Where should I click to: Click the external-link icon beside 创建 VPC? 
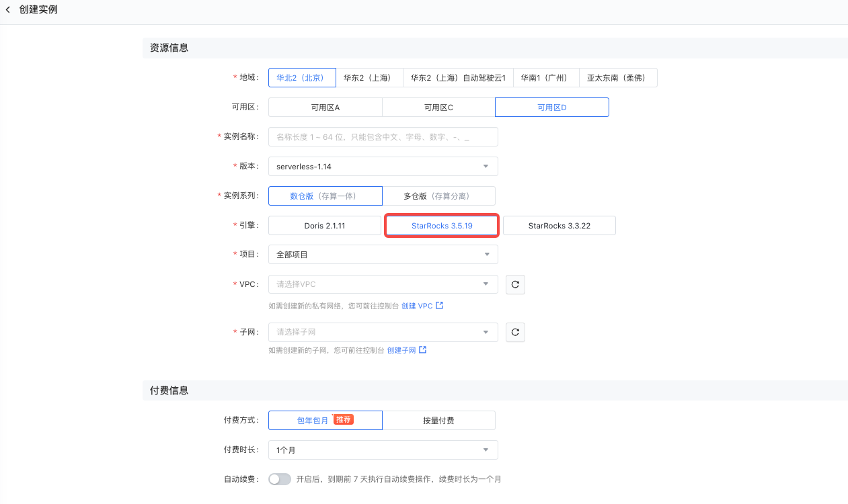(x=439, y=305)
